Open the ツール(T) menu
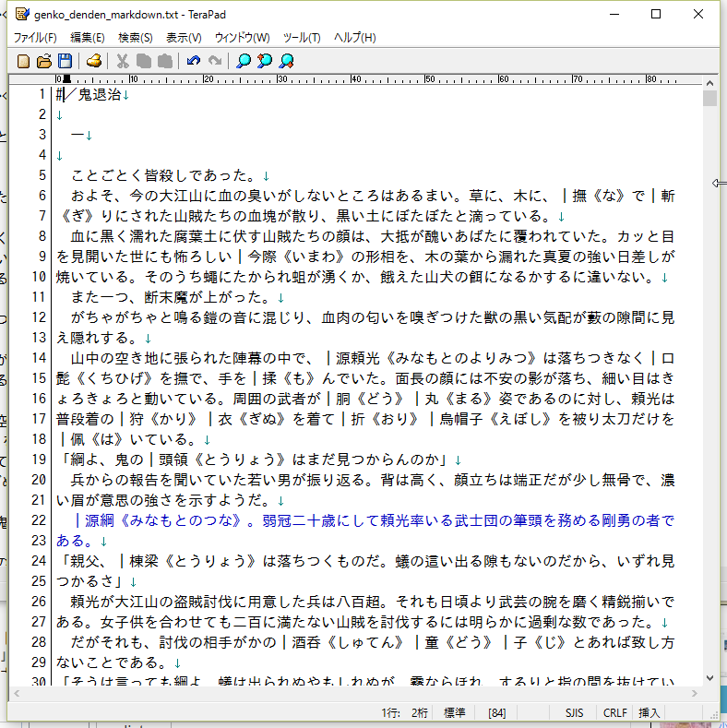 [x=302, y=38]
